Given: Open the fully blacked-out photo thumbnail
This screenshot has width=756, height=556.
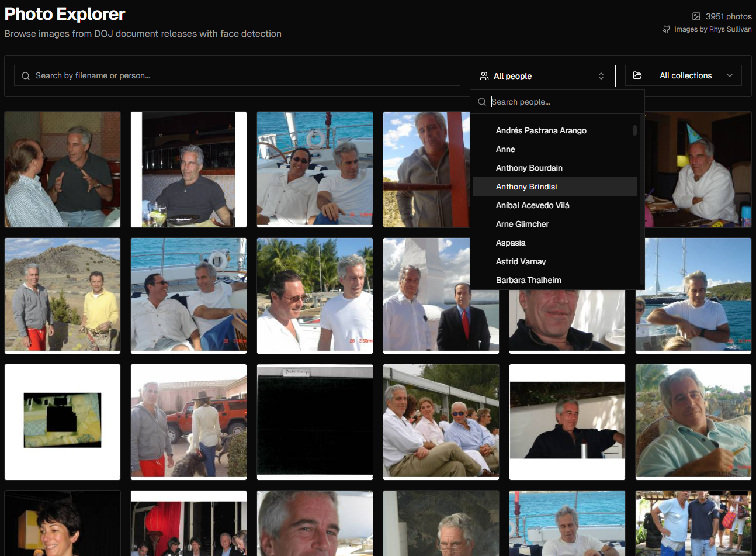Looking at the screenshot, I should [x=315, y=422].
